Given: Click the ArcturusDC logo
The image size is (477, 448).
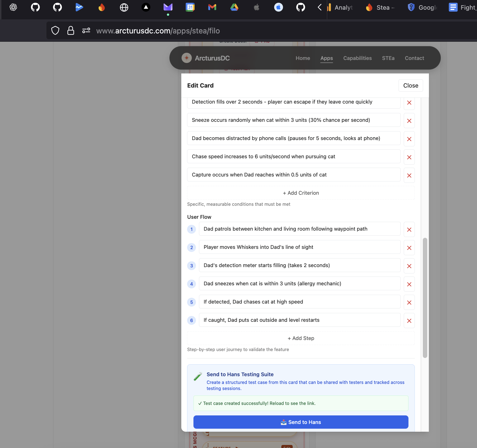Looking at the screenshot, I should [x=206, y=58].
